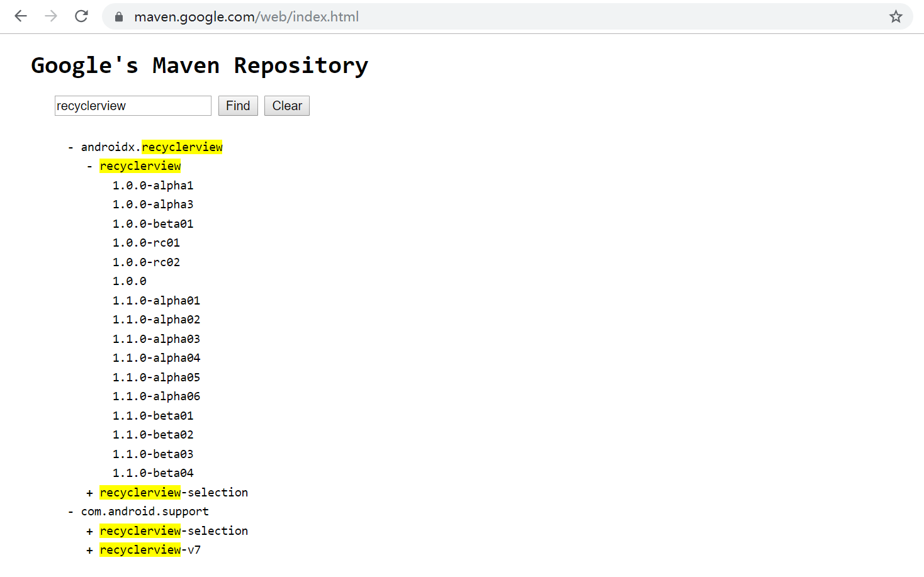The height and width of the screenshot is (577, 924).
Task: Select version 1.1.0-alpha01
Action: 156,301
